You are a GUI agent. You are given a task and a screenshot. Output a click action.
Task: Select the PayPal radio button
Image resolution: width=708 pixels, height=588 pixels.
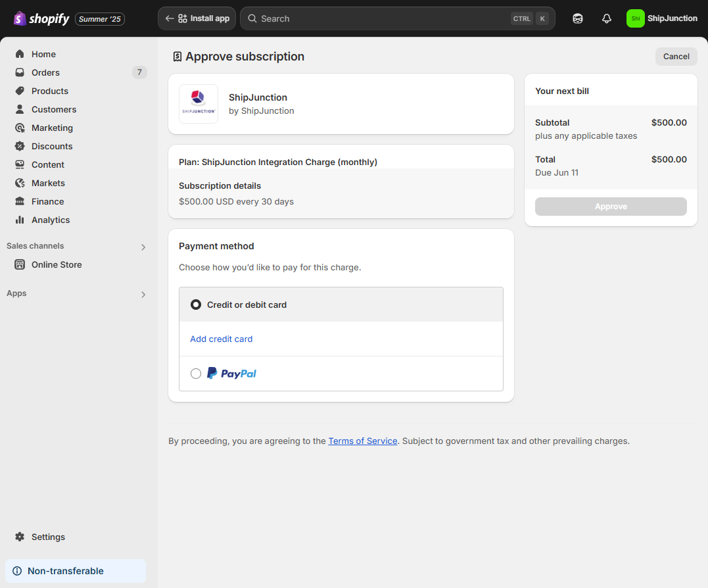195,374
